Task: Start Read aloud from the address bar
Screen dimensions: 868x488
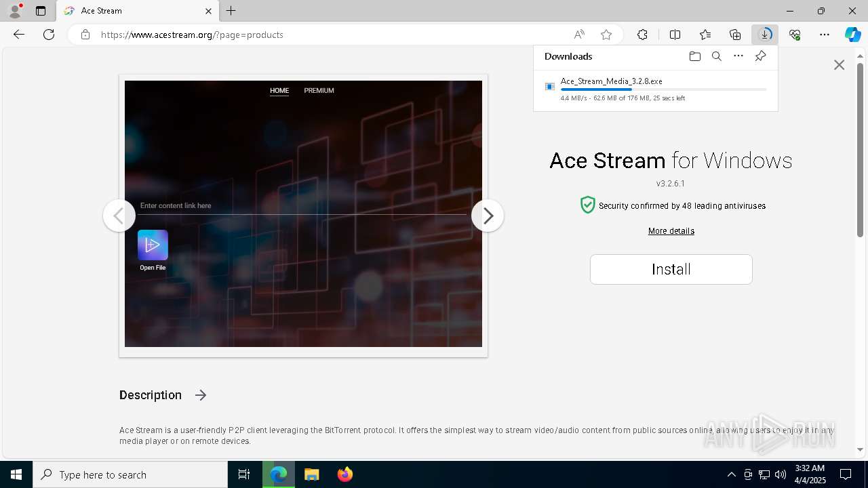Action: 579,35
